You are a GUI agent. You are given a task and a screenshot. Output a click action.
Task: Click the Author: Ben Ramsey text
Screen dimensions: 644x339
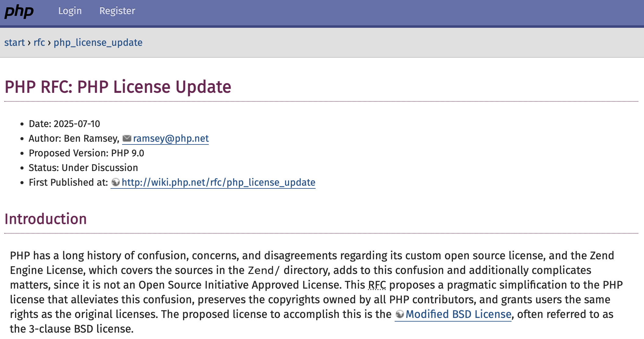(74, 139)
